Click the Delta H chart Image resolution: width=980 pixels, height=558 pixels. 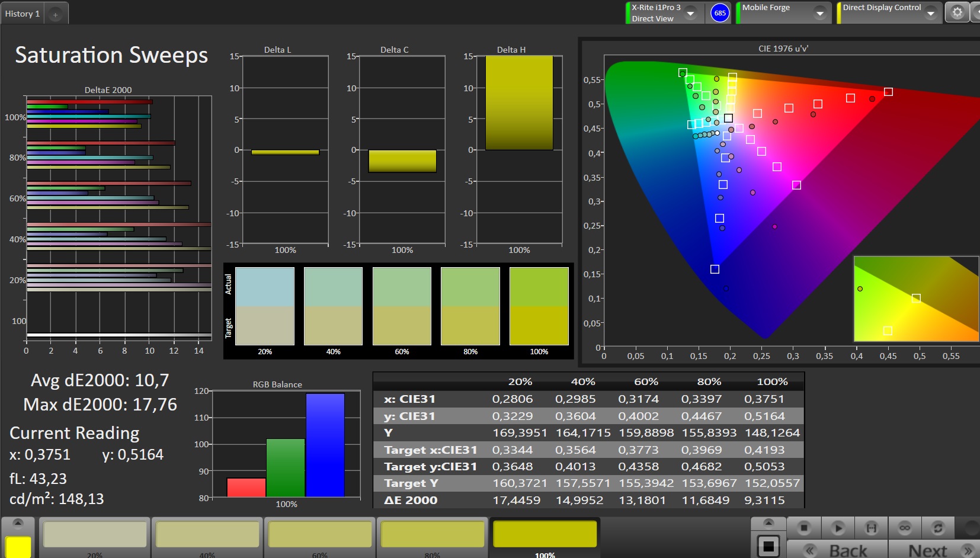(519, 149)
